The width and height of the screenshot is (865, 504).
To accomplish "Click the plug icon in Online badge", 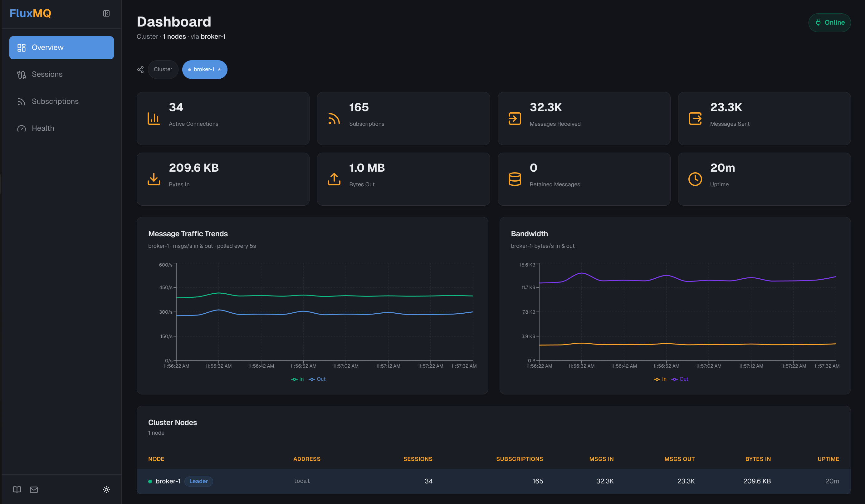I will [x=818, y=23].
